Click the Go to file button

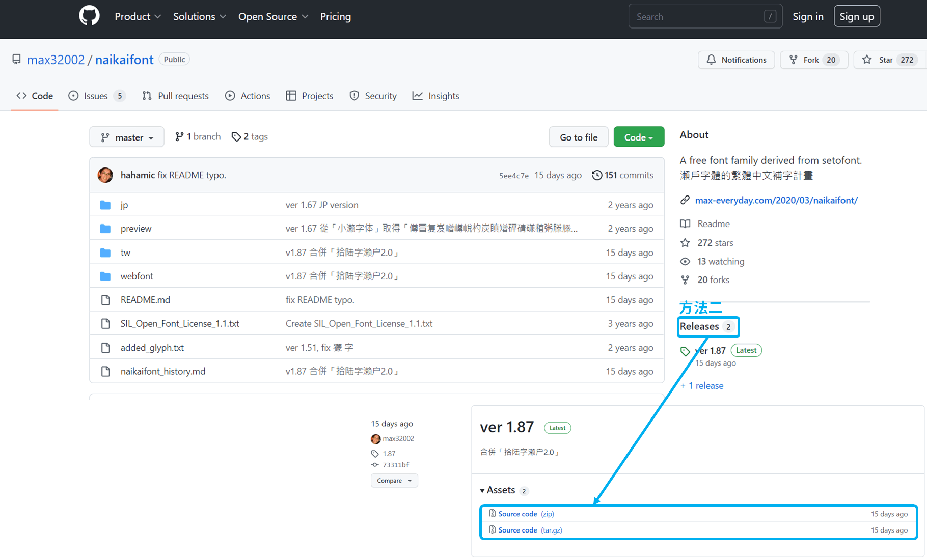[x=579, y=137]
